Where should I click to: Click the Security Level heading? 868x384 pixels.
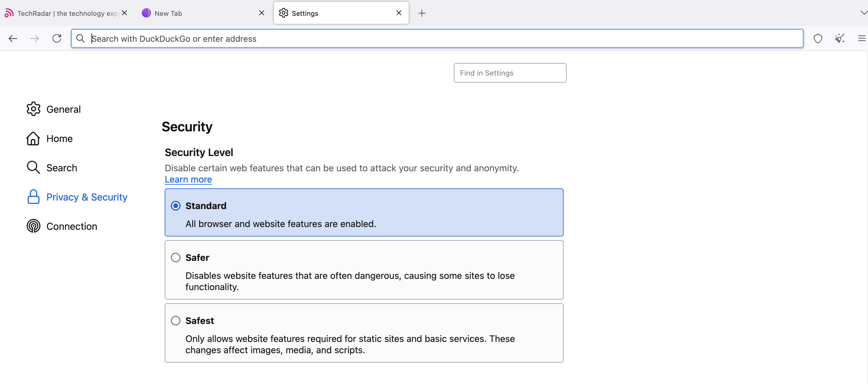pyautogui.click(x=199, y=152)
